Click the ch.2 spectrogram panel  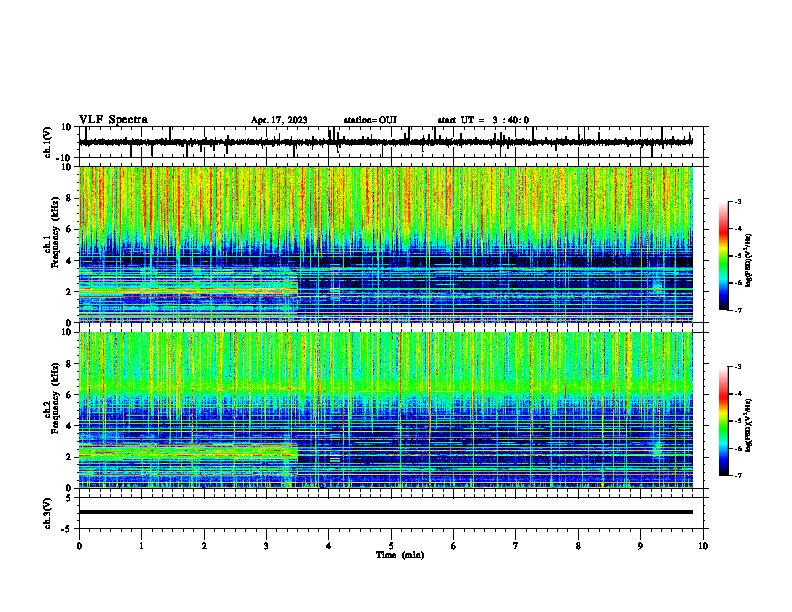tap(385, 410)
